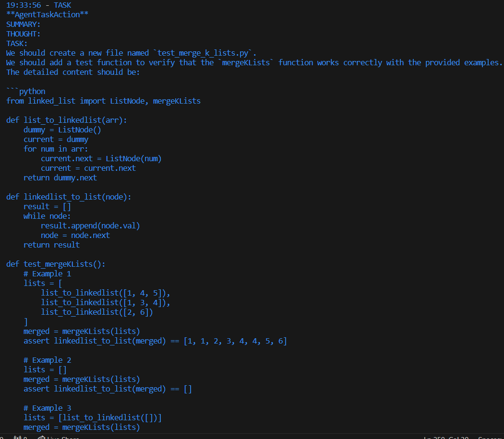Click the 'TASK:' label line
Image resolution: width=504 pixels, height=439 pixels.
coord(17,44)
